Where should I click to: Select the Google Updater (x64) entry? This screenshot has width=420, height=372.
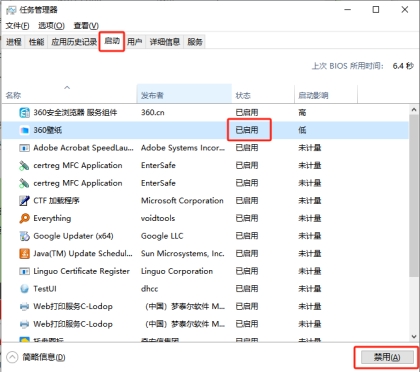(x=73, y=236)
